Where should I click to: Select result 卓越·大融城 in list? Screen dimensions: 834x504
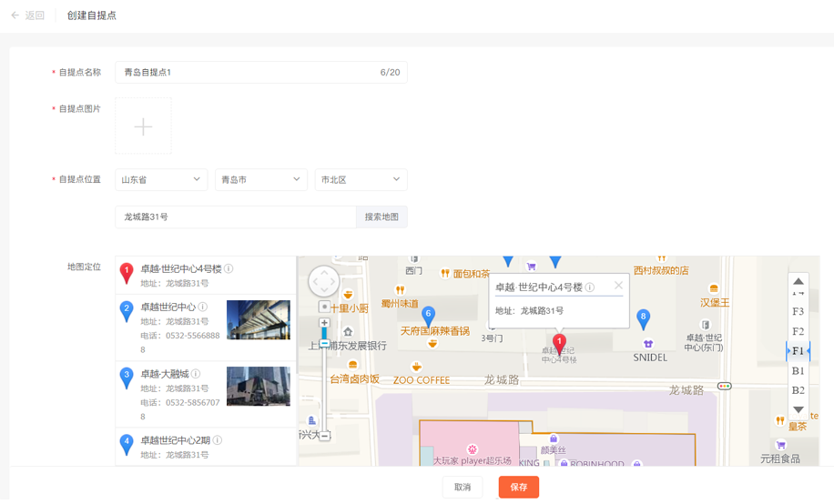pyautogui.click(x=165, y=374)
